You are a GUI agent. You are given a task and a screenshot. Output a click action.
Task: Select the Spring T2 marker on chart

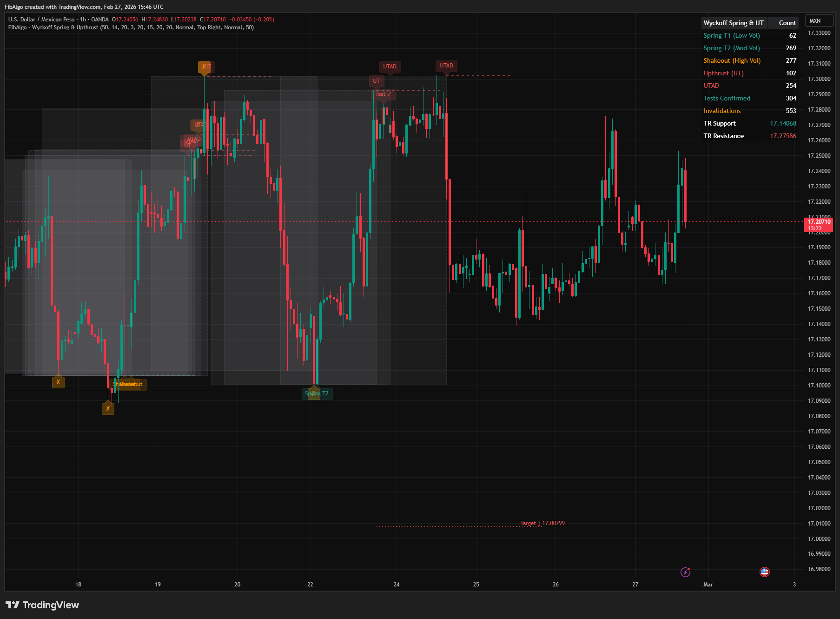click(x=317, y=393)
